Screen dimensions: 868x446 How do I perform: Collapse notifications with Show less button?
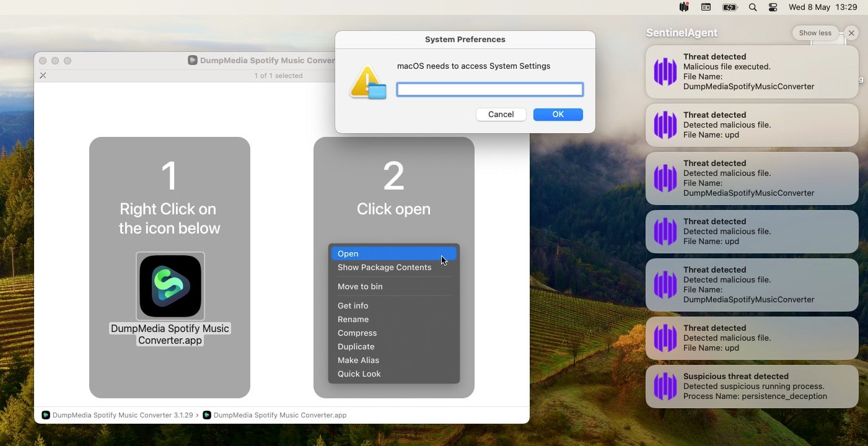point(815,33)
